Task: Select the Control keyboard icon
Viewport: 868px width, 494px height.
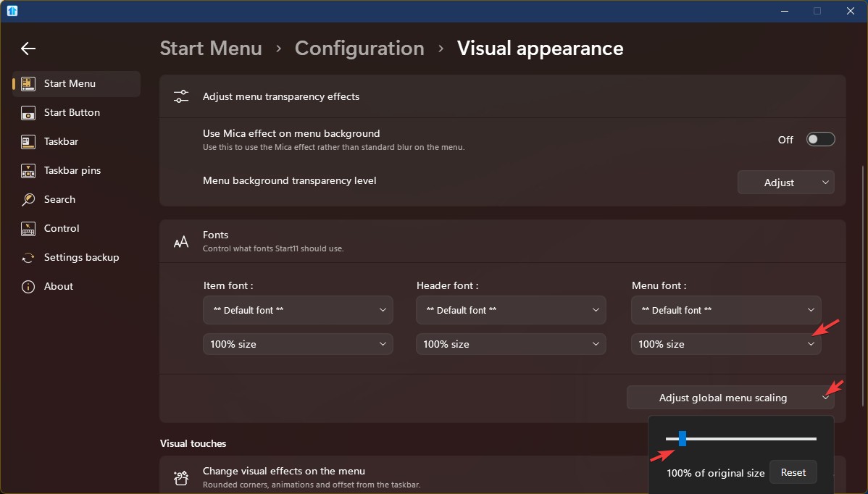Action: pyautogui.click(x=28, y=229)
